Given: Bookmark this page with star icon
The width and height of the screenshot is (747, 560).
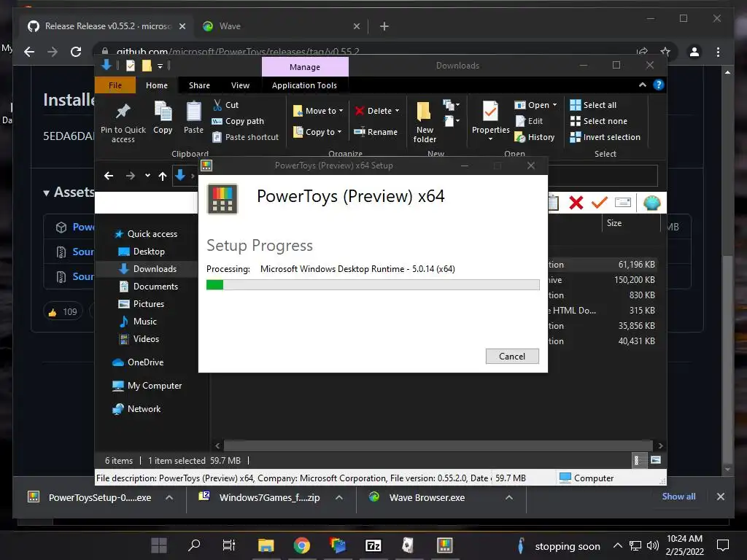Looking at the screenshot, I should coord(665,52).
